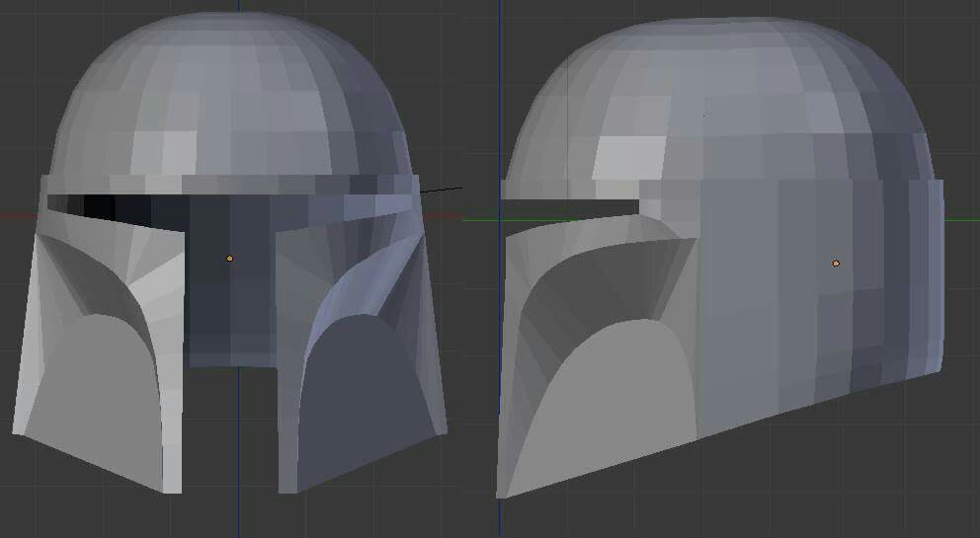Select the helmet dome in the side view

click(719, 100)
